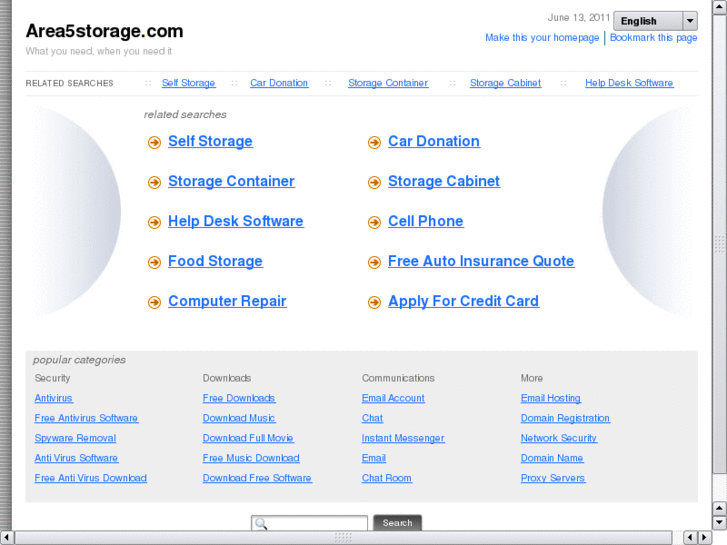The image size is (727, 545).
Task: Click the arrow icon beside Free Auto Insurance Quote
Action: pos(374,263)
